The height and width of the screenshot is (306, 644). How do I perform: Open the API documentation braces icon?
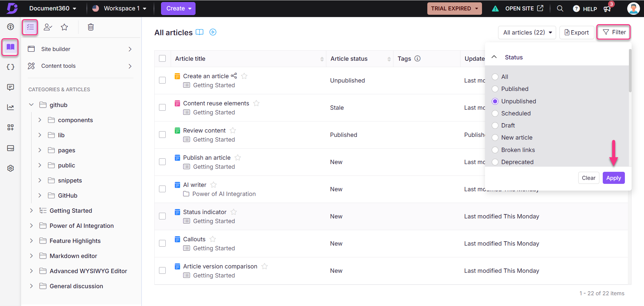(11, 67)
